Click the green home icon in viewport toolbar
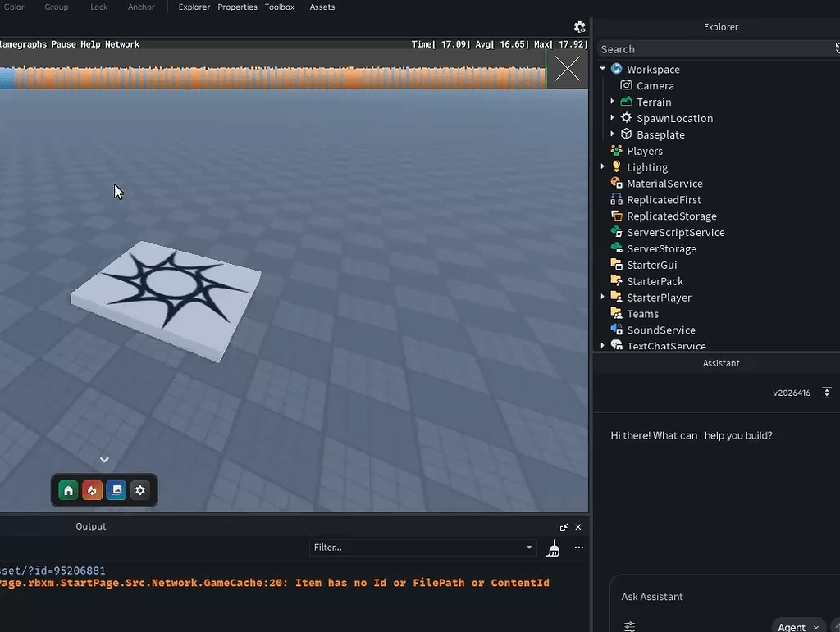Viewport: 840px width, 632px height. tap(68, 490)
